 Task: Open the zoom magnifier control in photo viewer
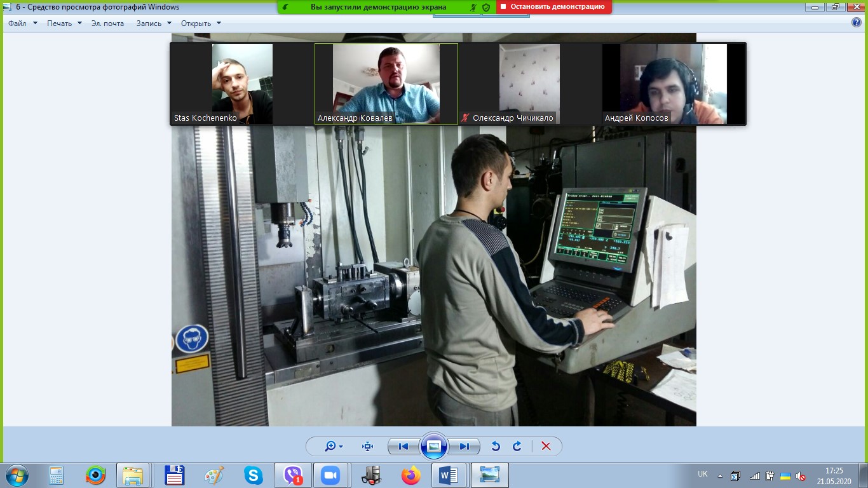[x=334, y=446]
